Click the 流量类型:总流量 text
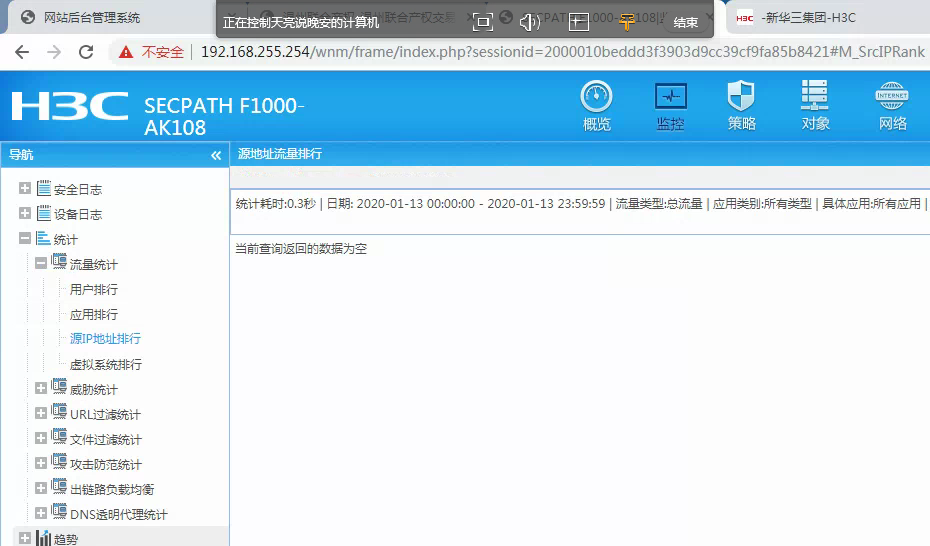The width and height of the screenshot is (930, 546). tap(659, 204)
